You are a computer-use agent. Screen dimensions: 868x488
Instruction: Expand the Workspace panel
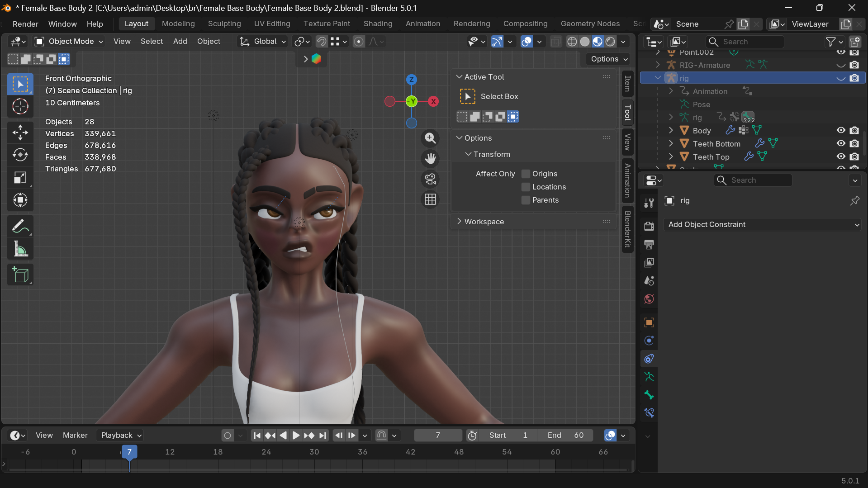click(484, 222)
